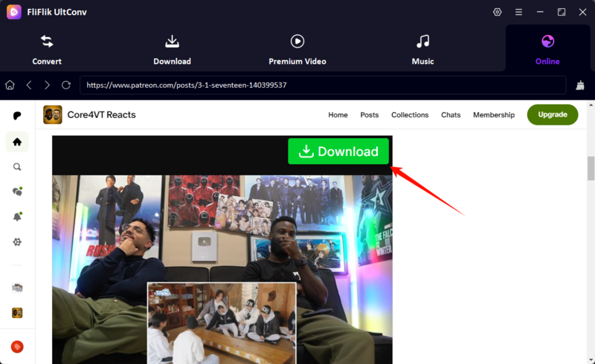Screen dimensions: 595x364
Task: Open the Music tab
Action: 422,50
